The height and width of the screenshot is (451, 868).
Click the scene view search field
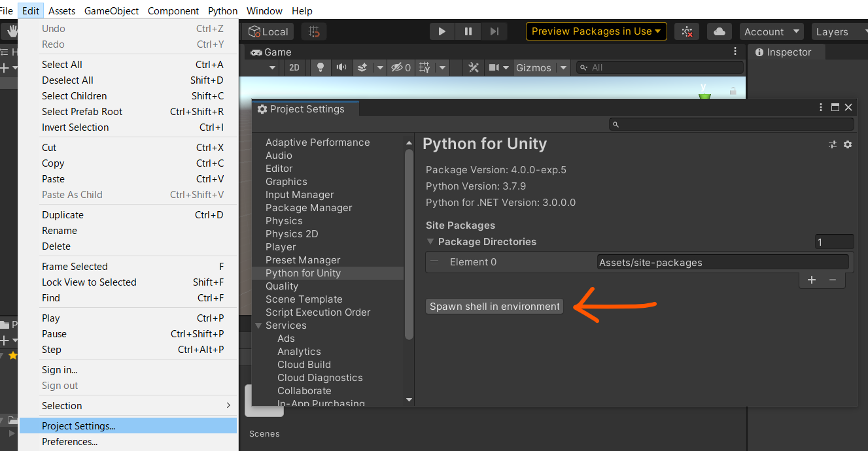click(x=659, y=67)
